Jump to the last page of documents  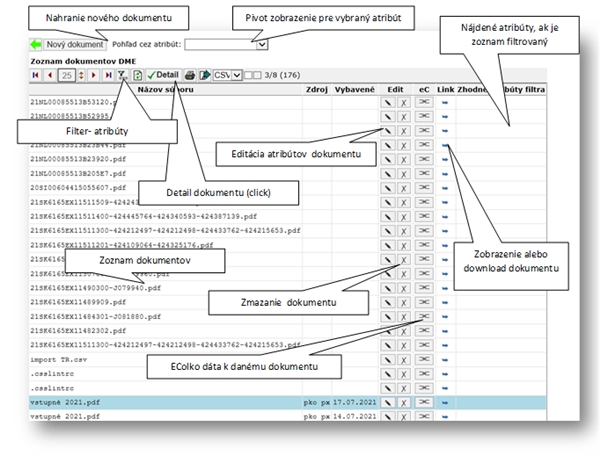pyautogui.click(x=108, y=75)
